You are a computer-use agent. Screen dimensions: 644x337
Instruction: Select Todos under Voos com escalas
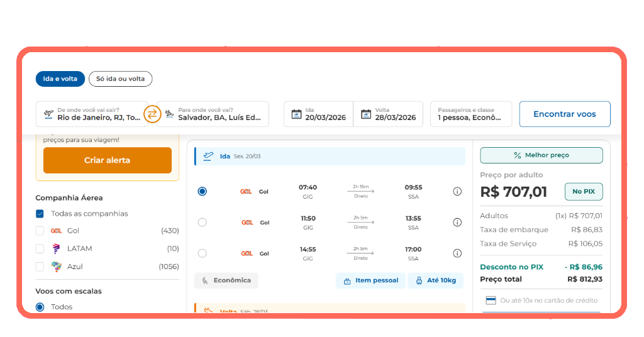point(40,307)
